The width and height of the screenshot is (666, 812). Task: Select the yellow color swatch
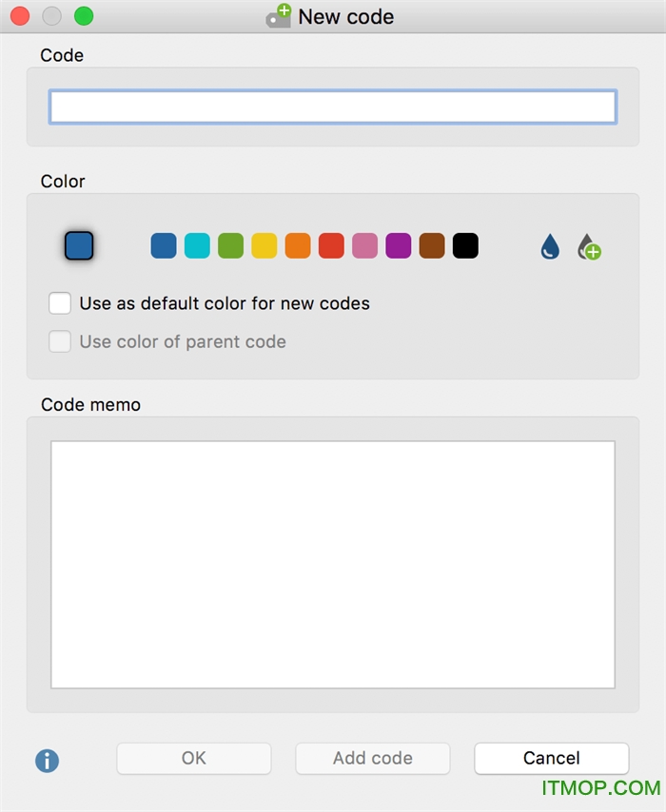264,245
